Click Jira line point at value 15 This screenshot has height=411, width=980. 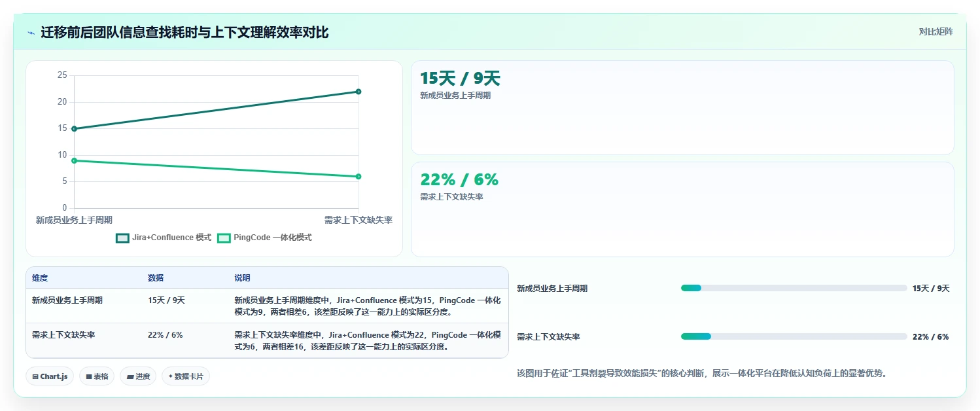tap(74, 129)
